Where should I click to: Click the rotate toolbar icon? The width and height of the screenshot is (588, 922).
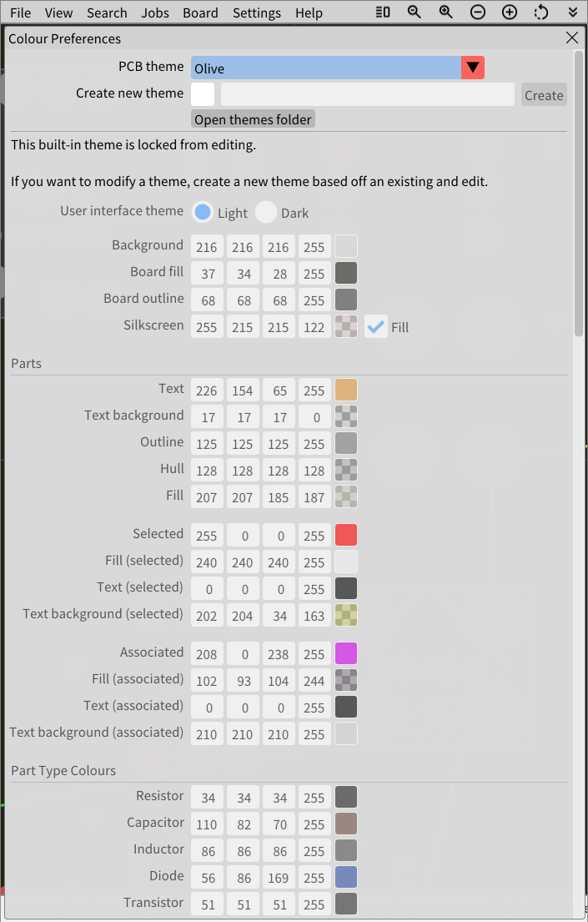[x=540, y=12]
